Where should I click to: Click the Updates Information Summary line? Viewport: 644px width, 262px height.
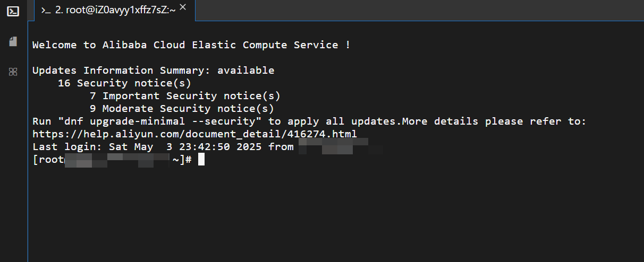coord(153,71)
